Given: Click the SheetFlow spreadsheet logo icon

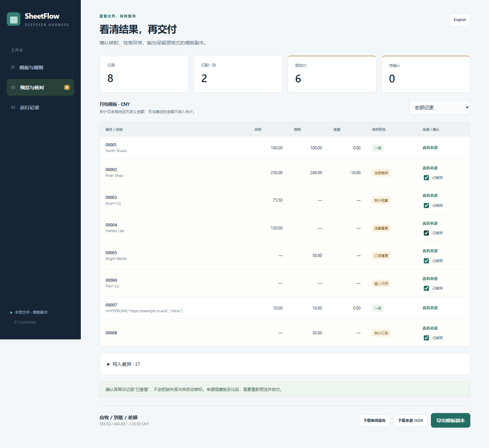Looking at the screenshot, I should pos(14,19).
